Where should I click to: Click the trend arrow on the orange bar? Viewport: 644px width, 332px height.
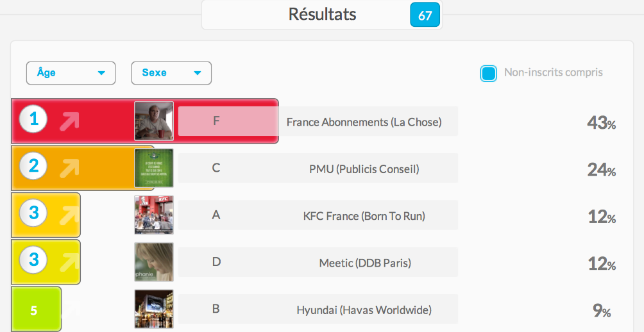coord(69,168)
